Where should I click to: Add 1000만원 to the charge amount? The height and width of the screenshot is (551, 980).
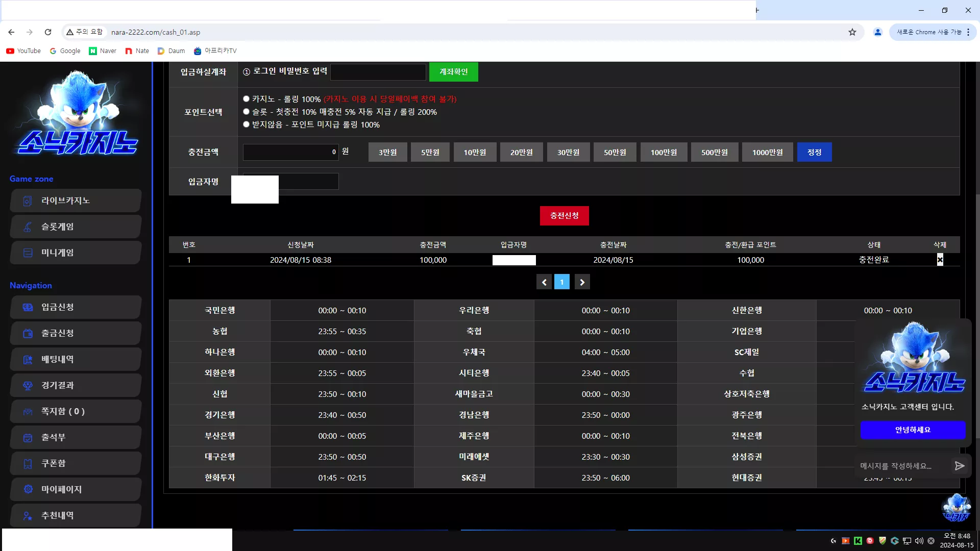(x=768, y=153)
